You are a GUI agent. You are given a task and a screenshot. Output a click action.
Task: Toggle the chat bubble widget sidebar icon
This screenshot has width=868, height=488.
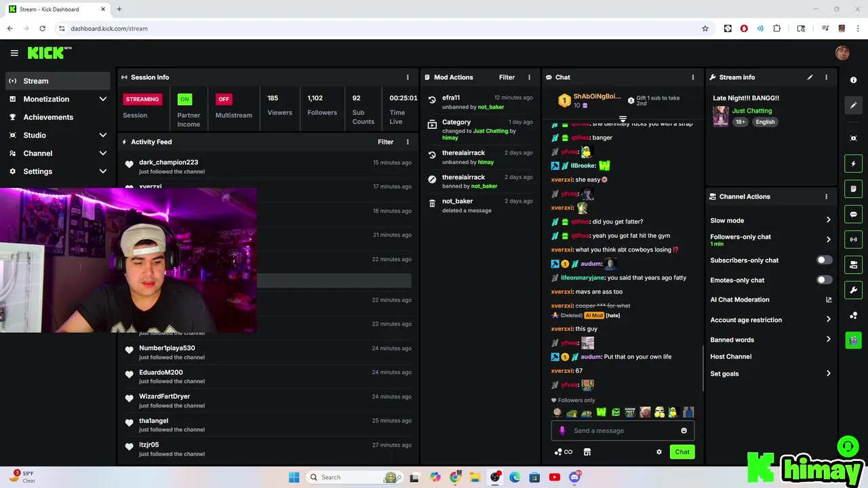853,214
